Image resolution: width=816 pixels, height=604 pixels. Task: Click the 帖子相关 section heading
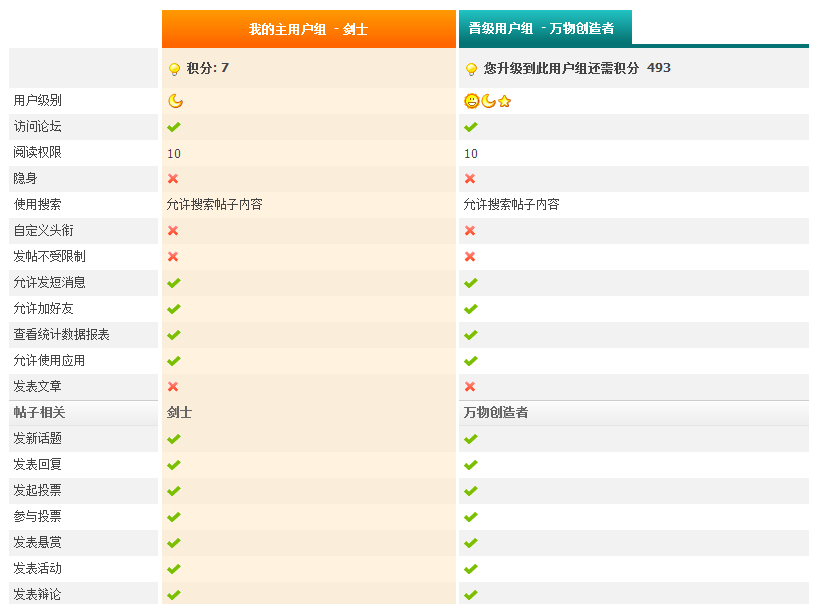40,413
